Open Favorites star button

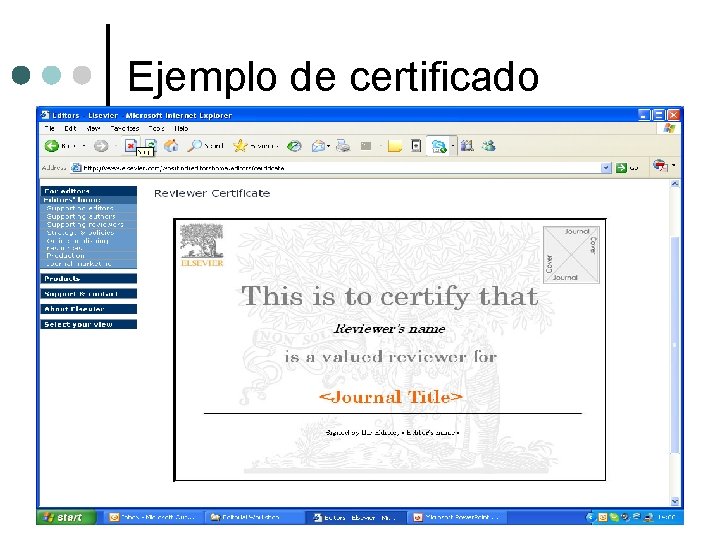[255, 146]
